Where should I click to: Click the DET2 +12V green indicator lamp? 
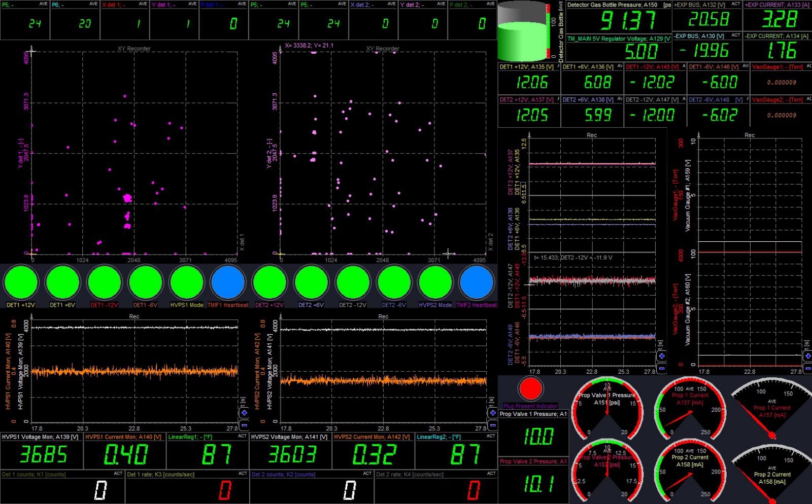pyautogui.click(x=269, y=282)
